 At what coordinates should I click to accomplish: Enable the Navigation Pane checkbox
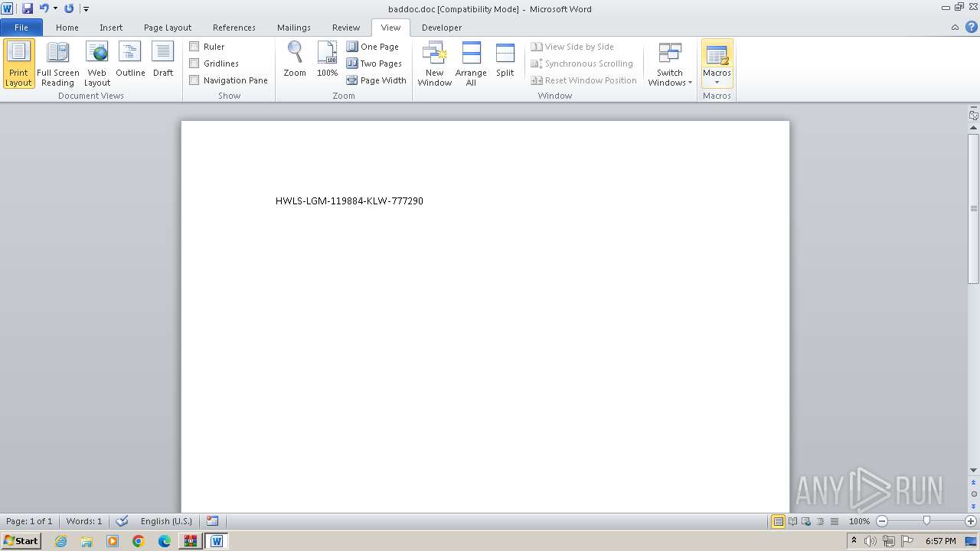pos(194,80)
